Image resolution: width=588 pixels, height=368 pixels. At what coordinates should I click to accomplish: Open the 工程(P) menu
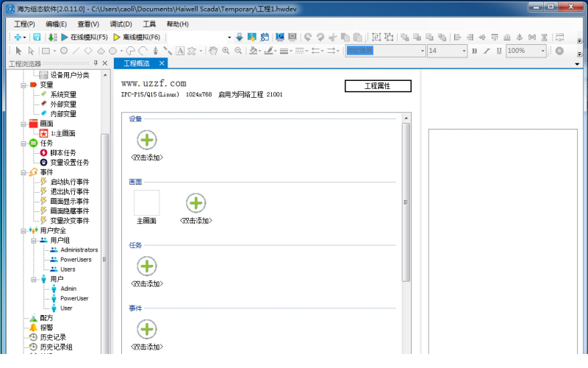24,24
